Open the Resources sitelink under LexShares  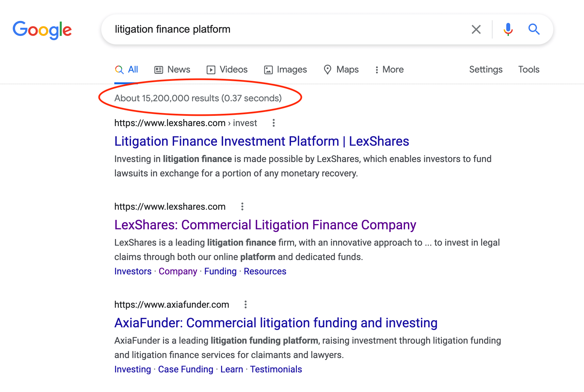pos(265,271)
